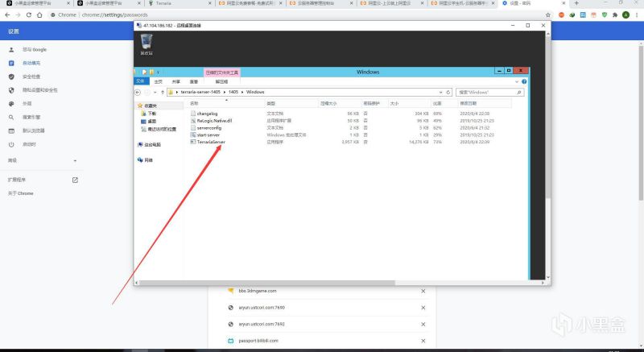The image size is (644, 352).
Task: Click the Explorer search magnifier icon
Action: tap(519, 93)
